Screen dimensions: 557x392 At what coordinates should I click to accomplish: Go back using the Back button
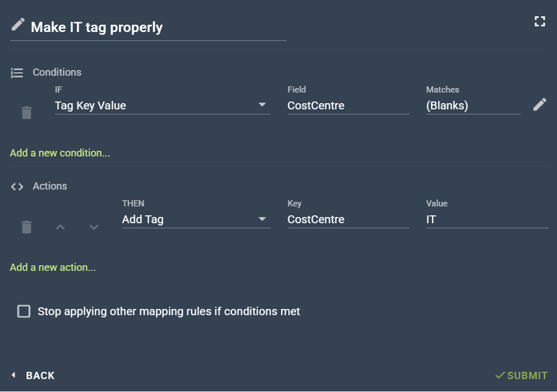(33, 376)
